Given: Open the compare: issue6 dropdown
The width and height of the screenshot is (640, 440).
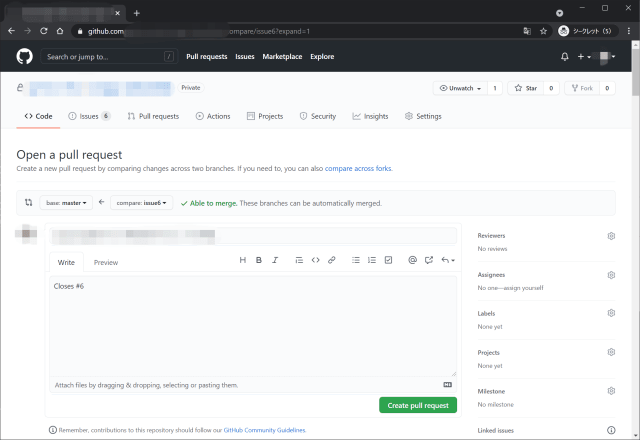Looking at the screenshot, I should (141, 203).
